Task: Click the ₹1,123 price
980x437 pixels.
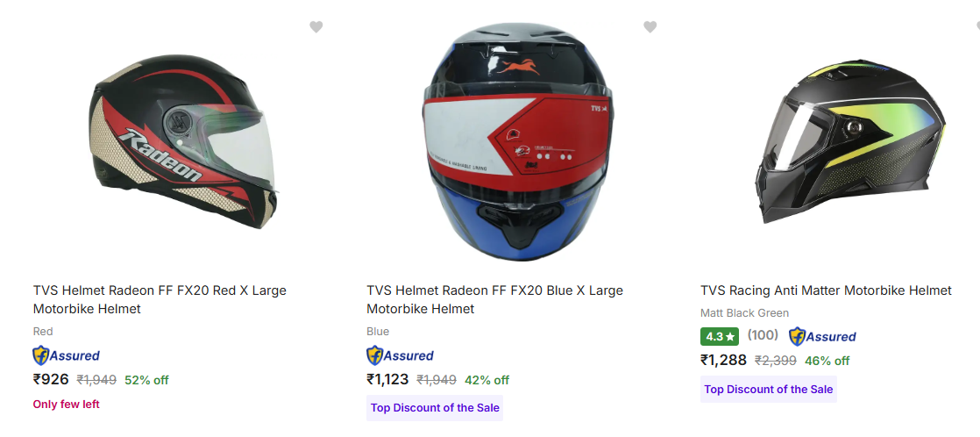Action: click(387, 380)
